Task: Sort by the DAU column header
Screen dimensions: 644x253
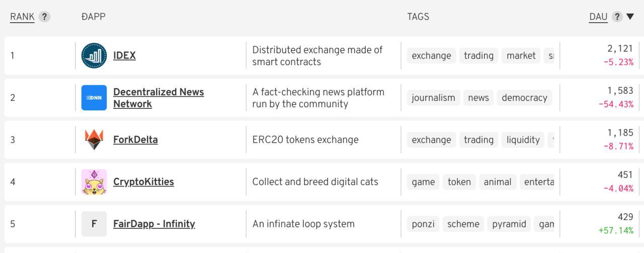Action: pos(598,17)
